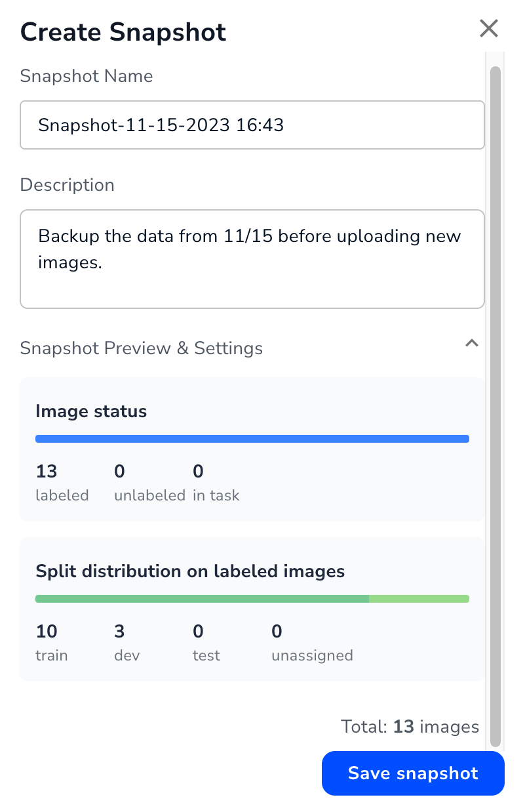Click the test split label
The height and width of the screenshot is (812, 525).
(x=206, y=655)
